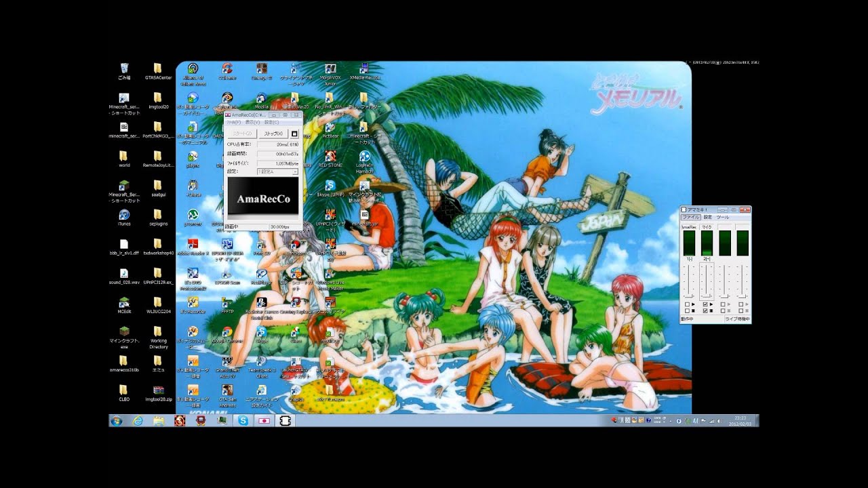Open the ツール menu in アマミキ mixer
Screen dimensions: 868x488
coord(723,218)
